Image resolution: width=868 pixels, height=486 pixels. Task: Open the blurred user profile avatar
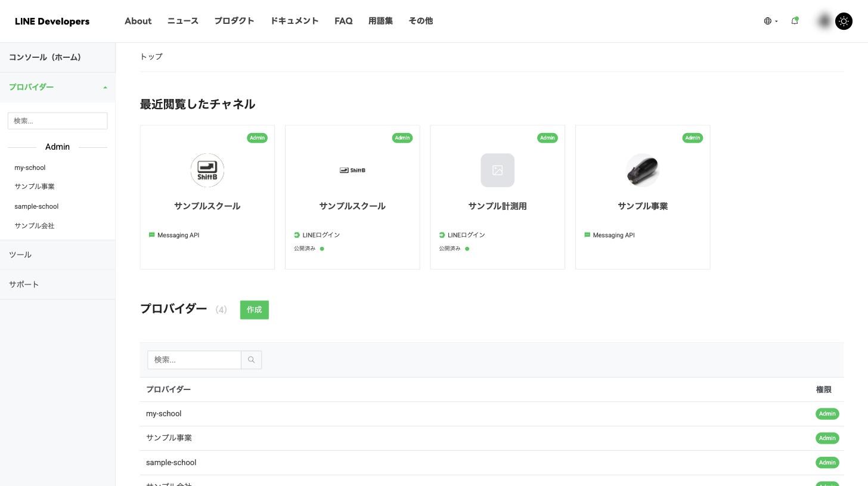tap(824, 21)
